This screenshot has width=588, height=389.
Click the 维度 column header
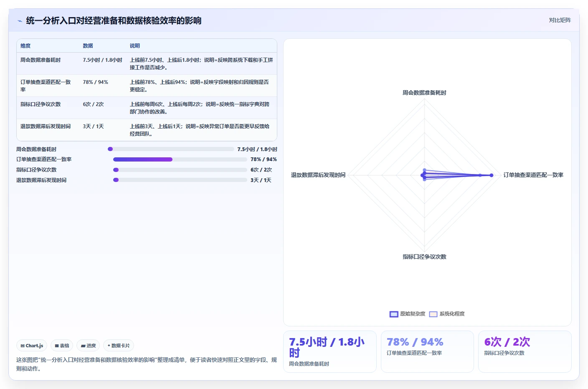[x=25, y=46]
